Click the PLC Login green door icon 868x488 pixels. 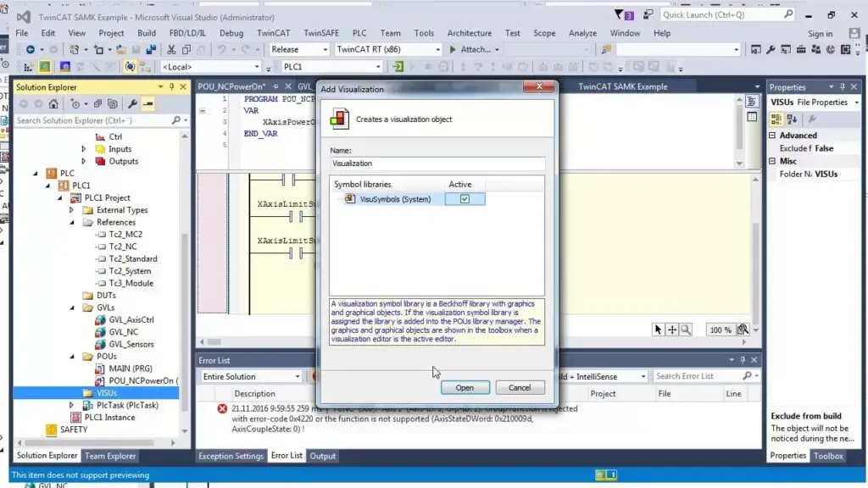[x=398, y=67]
